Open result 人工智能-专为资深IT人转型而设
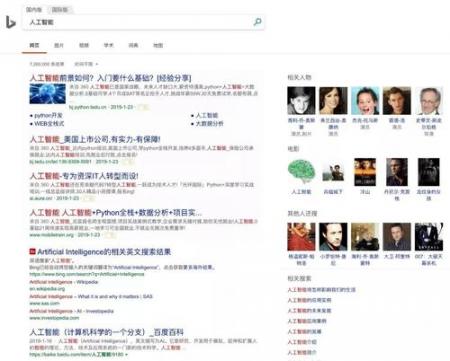 (x=84, y=176)
